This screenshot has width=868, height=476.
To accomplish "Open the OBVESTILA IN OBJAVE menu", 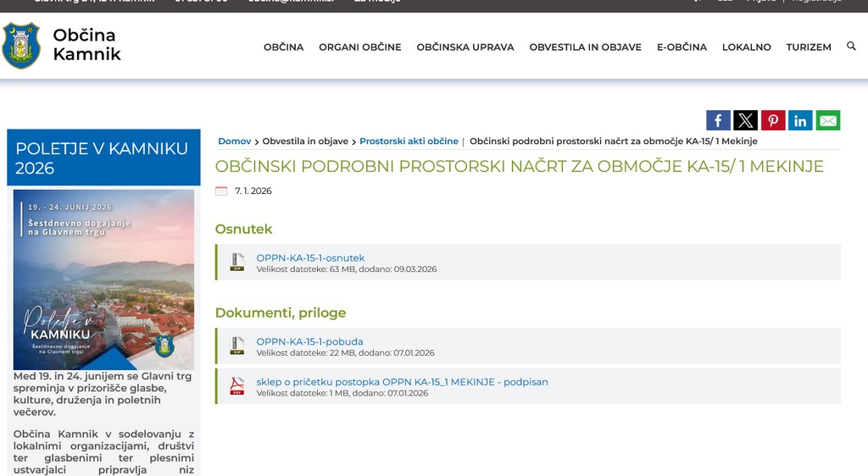I will tap(585, 47).
